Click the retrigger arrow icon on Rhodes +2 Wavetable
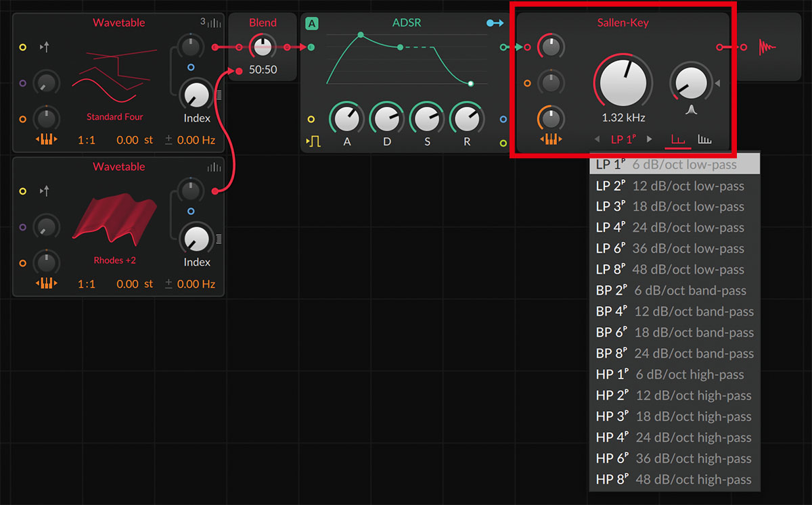The height and width of the screenshot is (505, 812). click(45, 191)
